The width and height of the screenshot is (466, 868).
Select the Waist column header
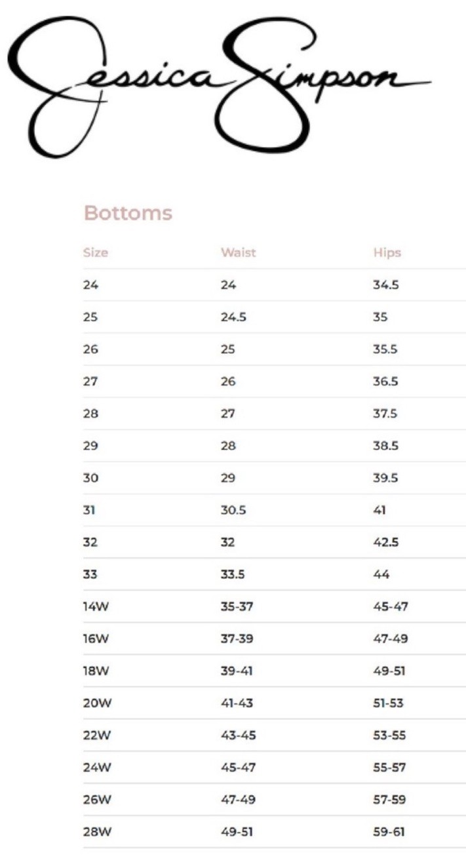pos(238,252)
